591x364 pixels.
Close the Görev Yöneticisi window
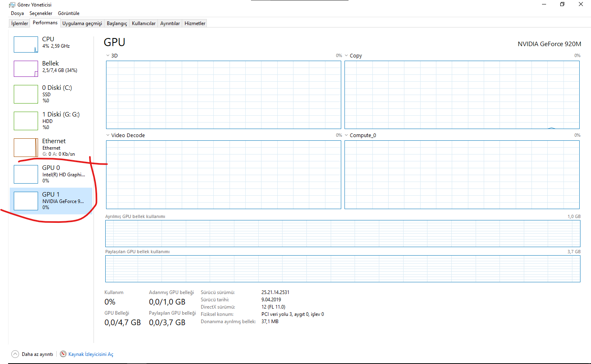click(x=581, y=4)
